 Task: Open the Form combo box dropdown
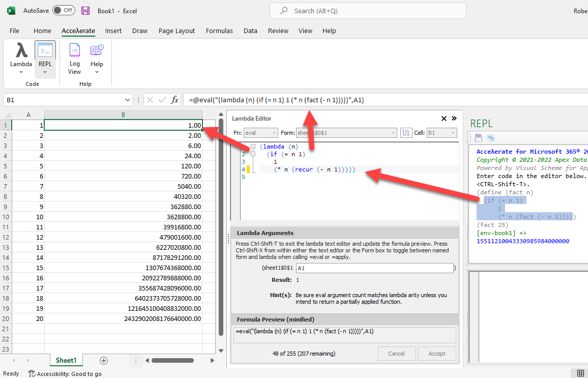coord(393,133)
